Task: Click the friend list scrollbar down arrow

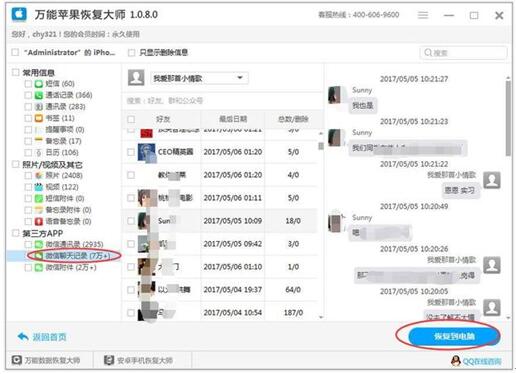Action: [321, 317]
